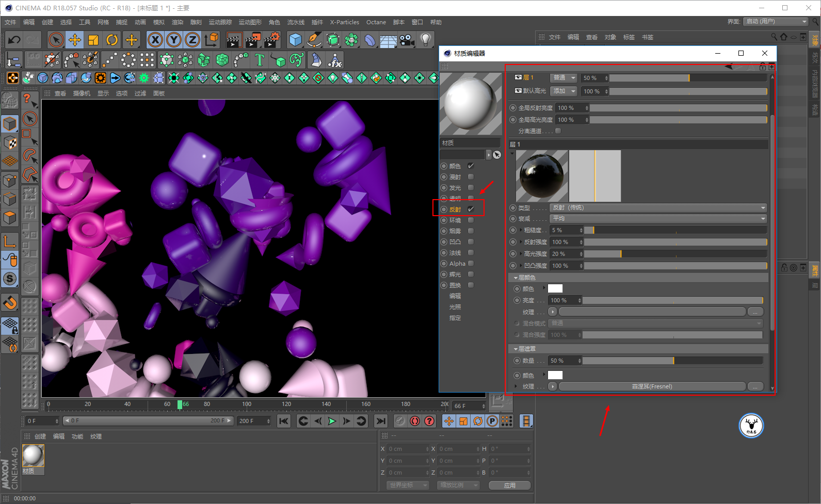Click the Camera object icon
The image size is (821, 504).
(x=407, y=40)
